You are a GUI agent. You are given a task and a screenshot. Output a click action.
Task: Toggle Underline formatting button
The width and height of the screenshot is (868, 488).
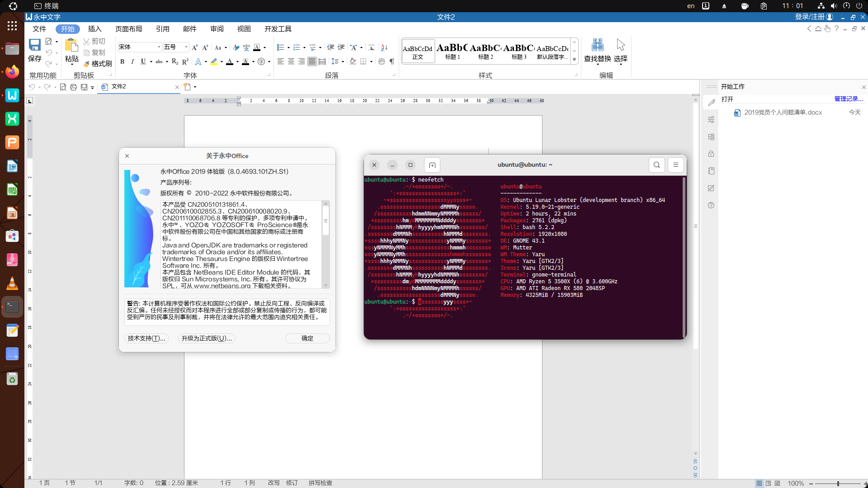tap(143, 61)
